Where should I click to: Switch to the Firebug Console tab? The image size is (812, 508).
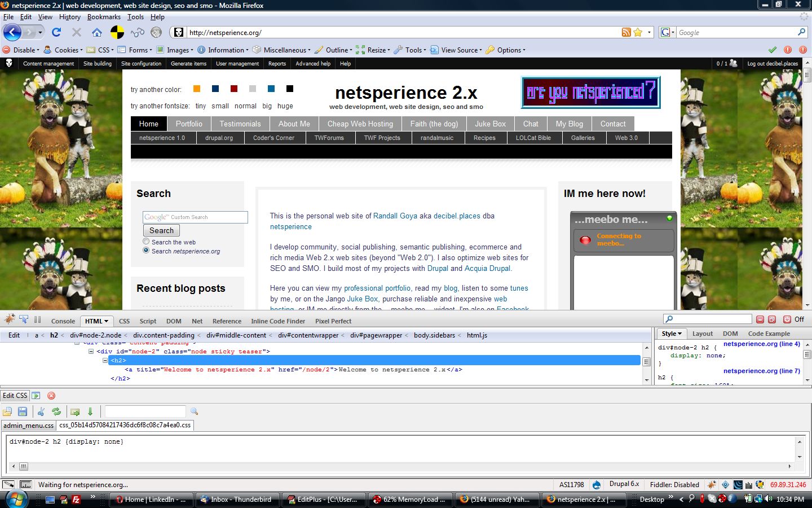coord(63,321)
